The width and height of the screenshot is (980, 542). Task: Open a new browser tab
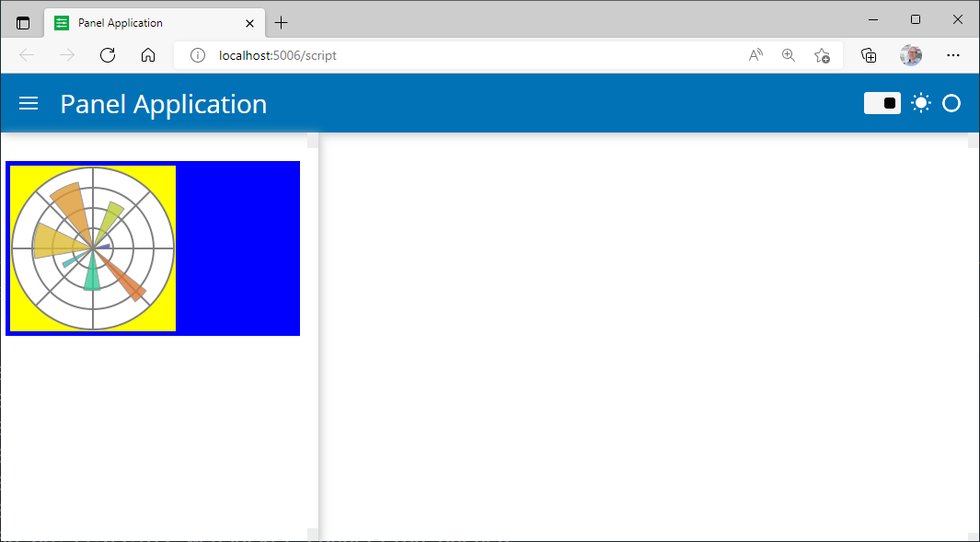(282, 23)
